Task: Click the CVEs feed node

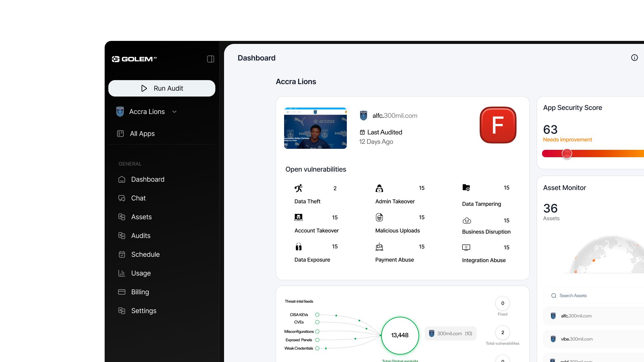Action: pos(317,322)
